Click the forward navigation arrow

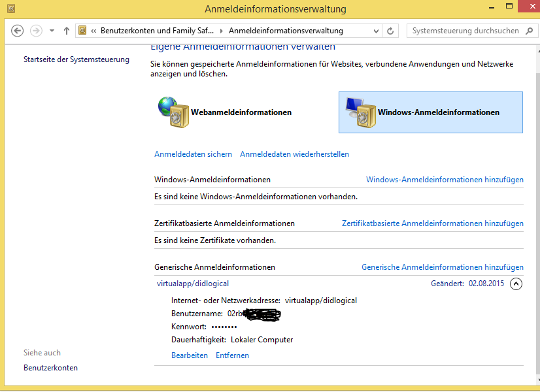tap(36, 30)
